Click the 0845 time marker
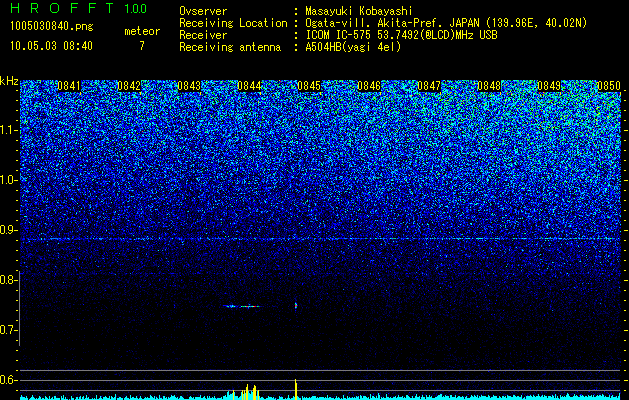629x400 pixels. click(309, 86)
